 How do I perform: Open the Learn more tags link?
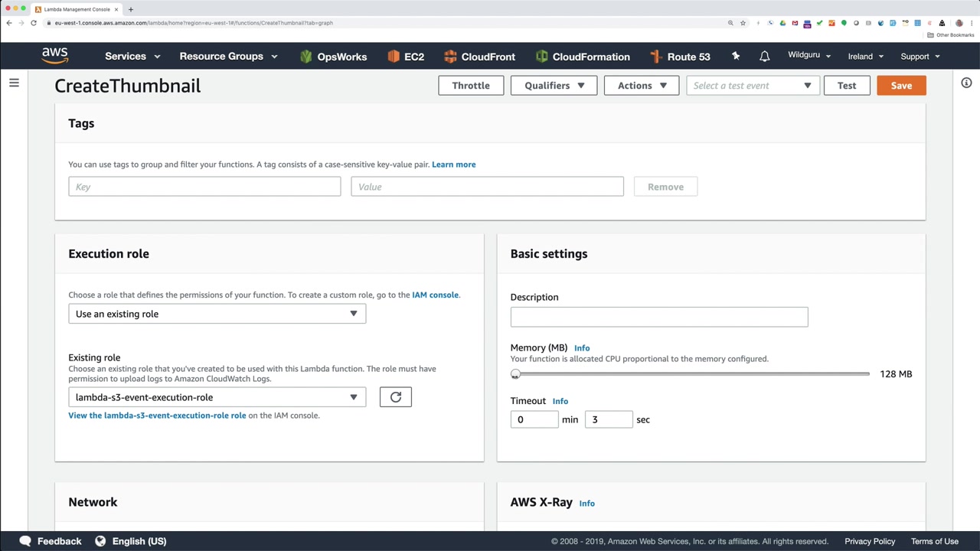point(453,165)
